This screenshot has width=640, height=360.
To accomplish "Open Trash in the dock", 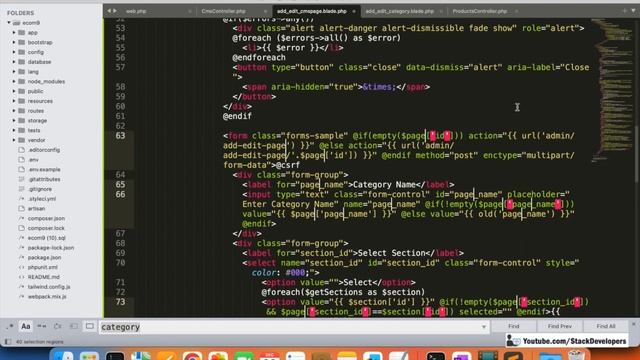I will [x=576, y=355].
